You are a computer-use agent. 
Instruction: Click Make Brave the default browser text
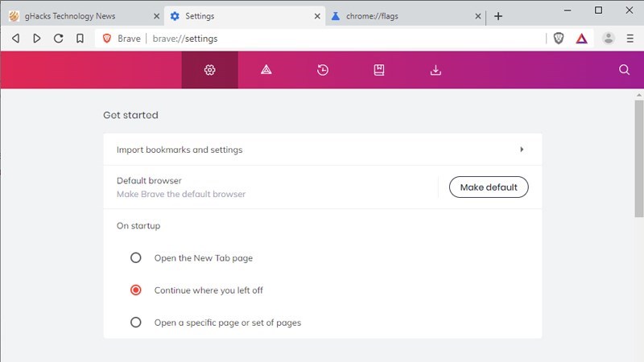pyautogui.click(x=181, y=194)
